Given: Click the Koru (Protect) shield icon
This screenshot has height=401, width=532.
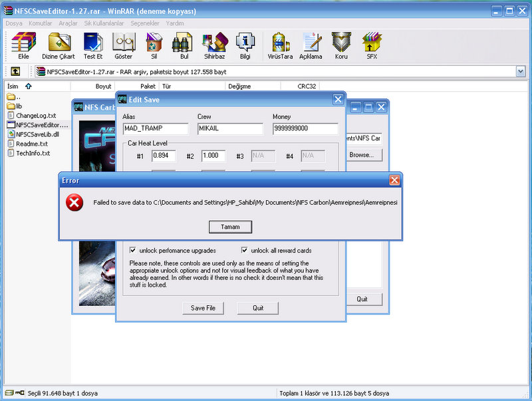Looking at the screenshot, I should tap(341, 46).
